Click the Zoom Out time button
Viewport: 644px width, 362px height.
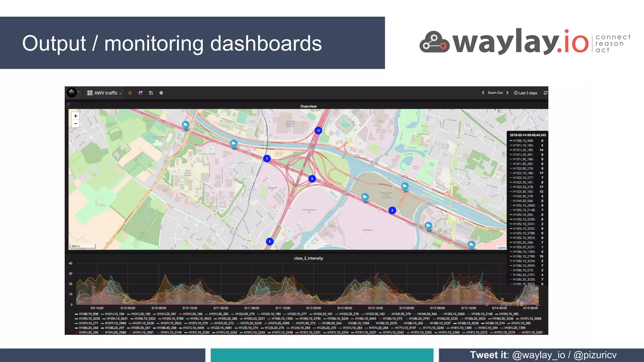click(495, 93)
